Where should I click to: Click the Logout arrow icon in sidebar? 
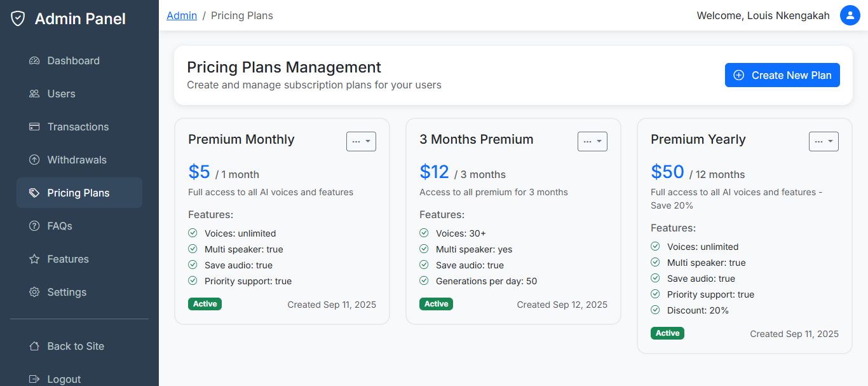click(x=34, y=379)
